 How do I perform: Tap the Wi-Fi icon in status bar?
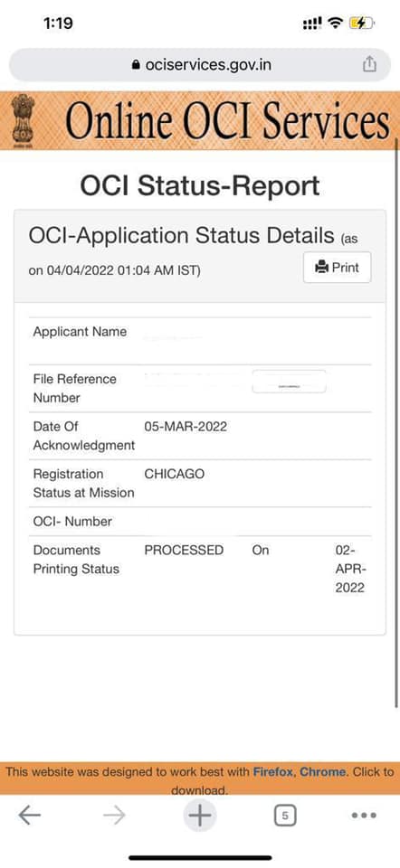335,23
